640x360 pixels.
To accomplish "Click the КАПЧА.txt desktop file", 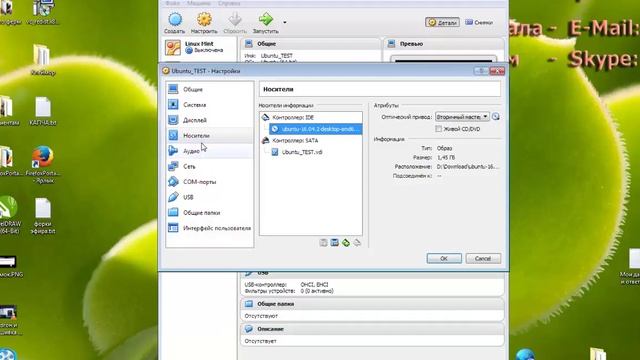I will point(43,111).
